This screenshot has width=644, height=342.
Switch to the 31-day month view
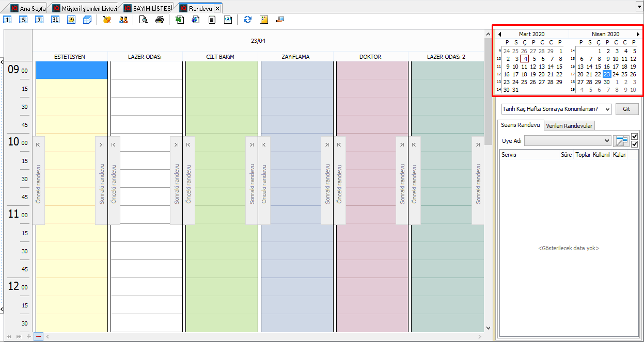55,20
